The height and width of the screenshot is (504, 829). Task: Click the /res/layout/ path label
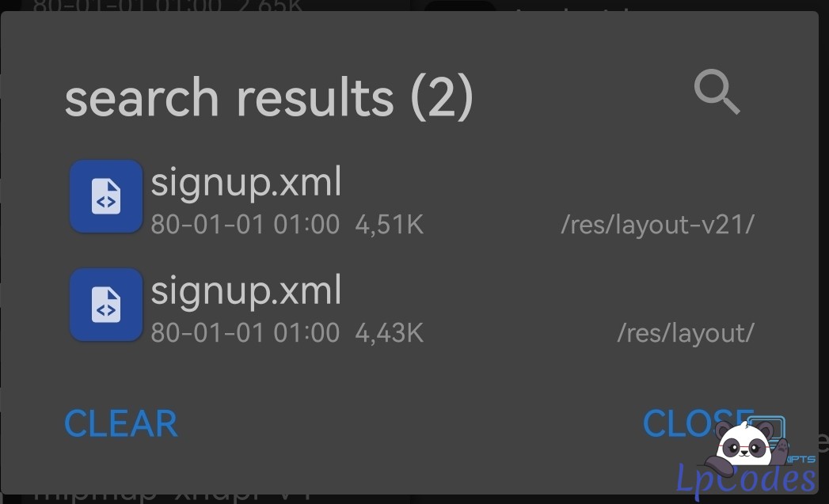pyautogui.click(x=686, y=333)
